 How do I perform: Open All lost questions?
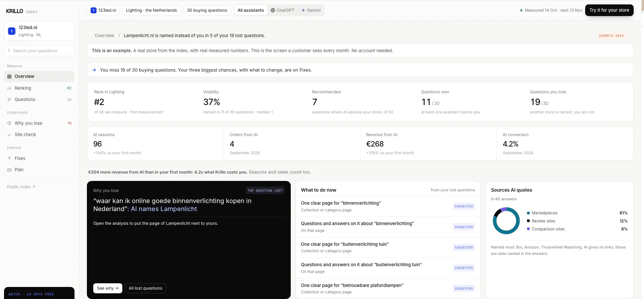point(145,288)
